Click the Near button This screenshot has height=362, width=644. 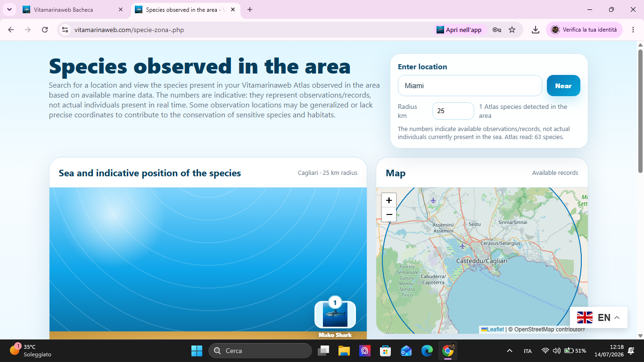(563, 86)
